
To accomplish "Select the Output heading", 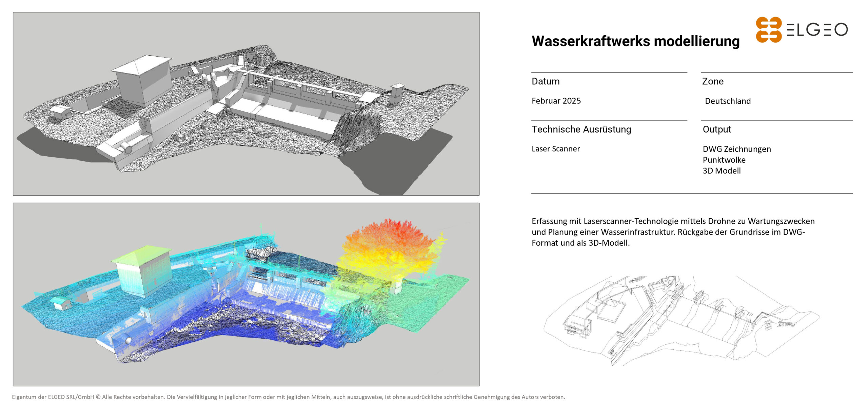I will 717,129.
